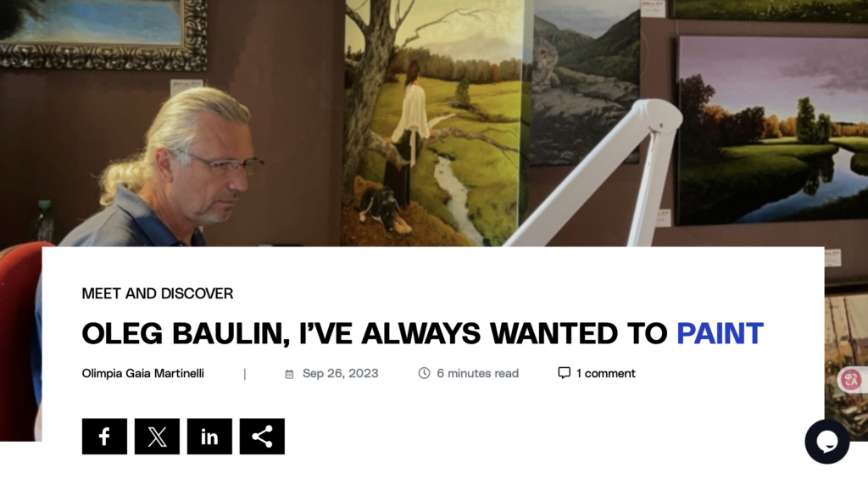The width and height of the screenshot is (868, 479).
Task: Jump to the 1 comment section
Action: [x=605, y=373]
